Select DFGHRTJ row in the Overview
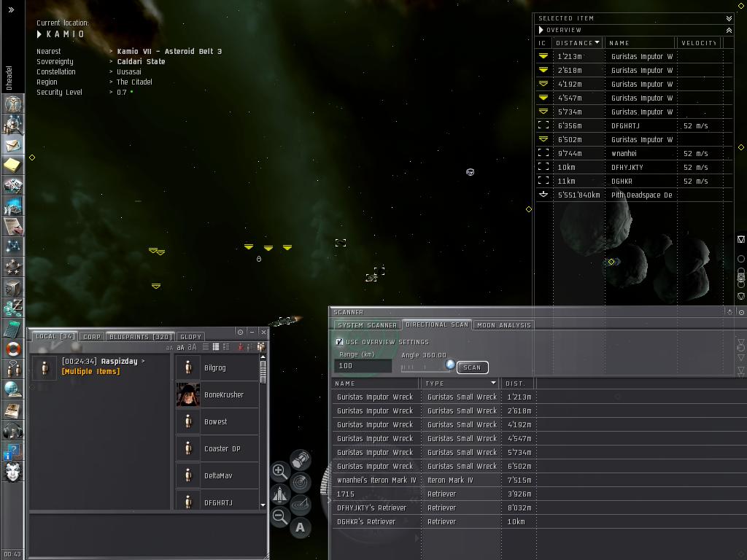Viewport: 747px width, 560px height. 634,125
